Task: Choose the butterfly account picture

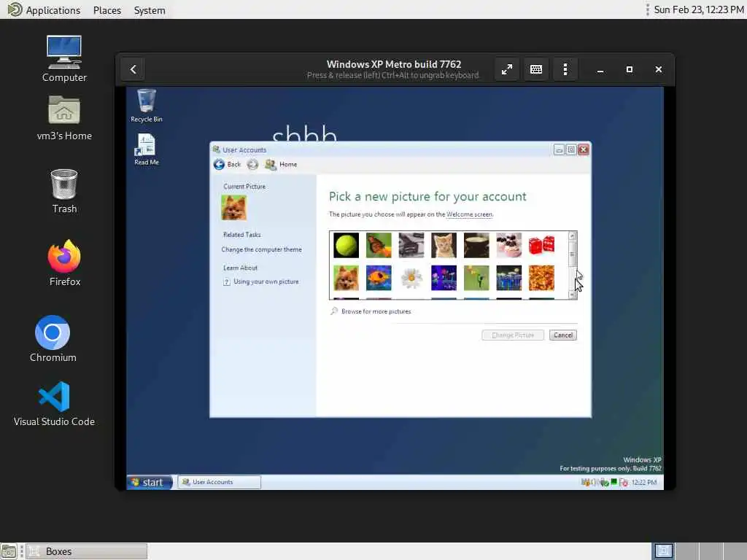Action: (379, 245)
